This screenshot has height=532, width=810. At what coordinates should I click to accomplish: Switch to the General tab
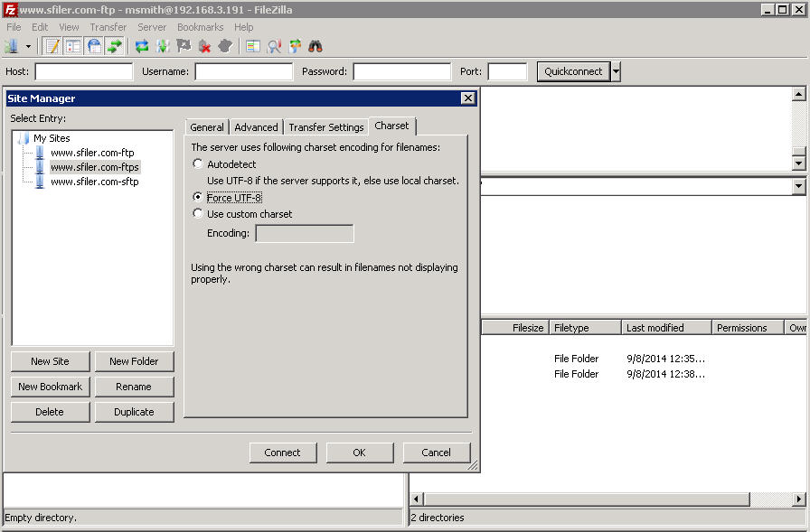tap(207, 127)
